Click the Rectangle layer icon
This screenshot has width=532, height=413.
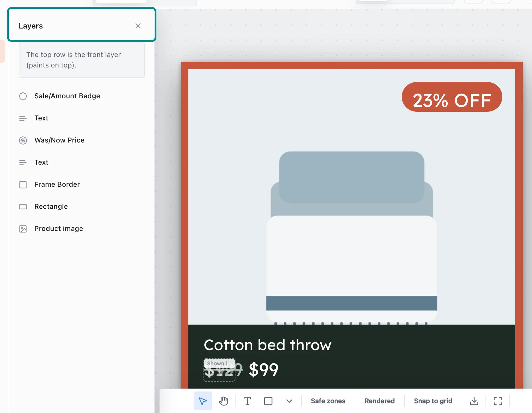(x=23, y=207)
